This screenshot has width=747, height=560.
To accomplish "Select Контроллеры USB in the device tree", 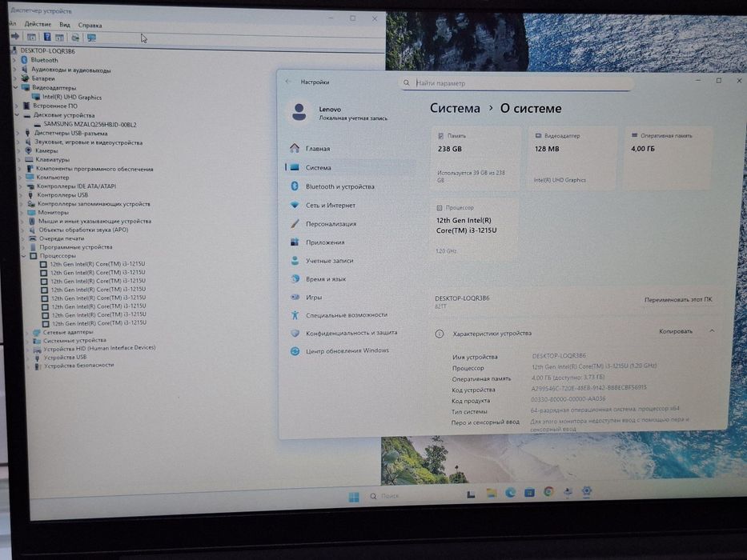I will (x=62, y=194).
